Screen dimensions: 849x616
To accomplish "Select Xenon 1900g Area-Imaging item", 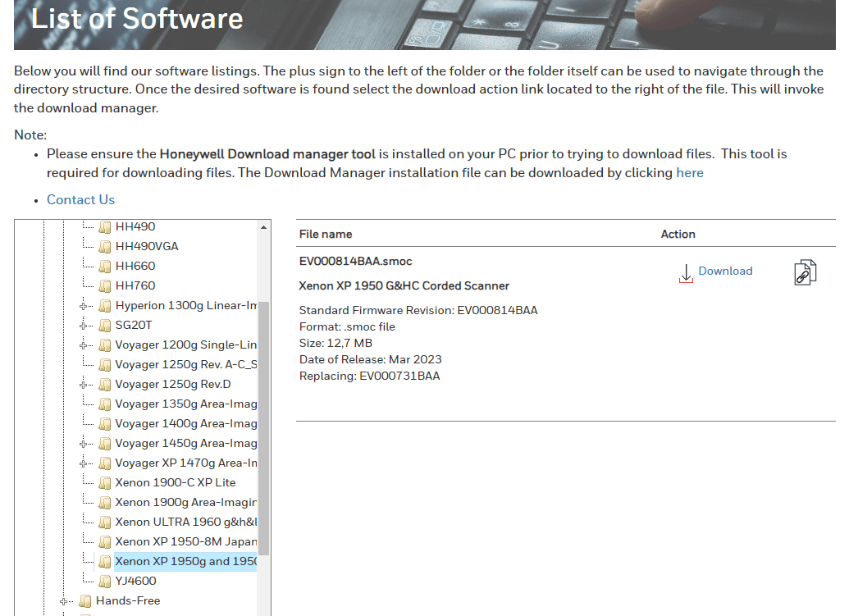I will pyautogui.click(x=185, y=502).
